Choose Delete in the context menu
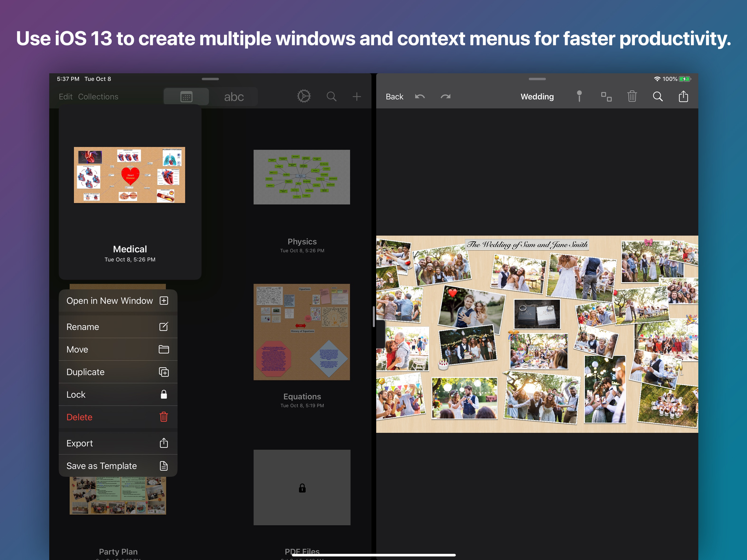747x560 pixels. (118, 417)
